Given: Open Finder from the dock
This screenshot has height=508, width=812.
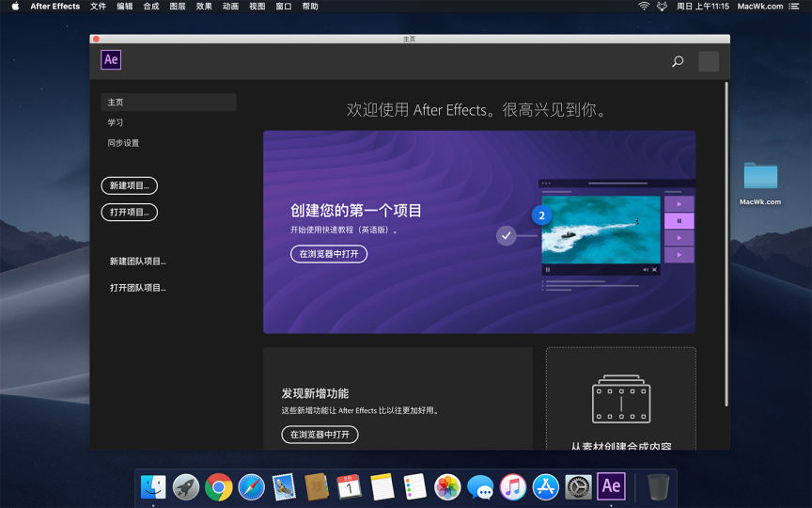Looking at the screenshot, I should click(153, 486).
